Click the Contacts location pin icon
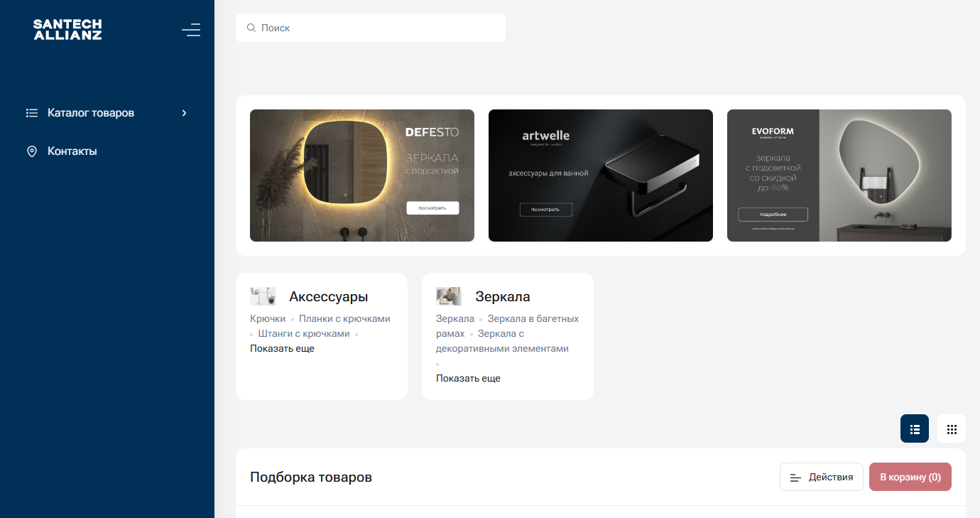This screenshot has height=518, width=980. click(x=31, y=151)
